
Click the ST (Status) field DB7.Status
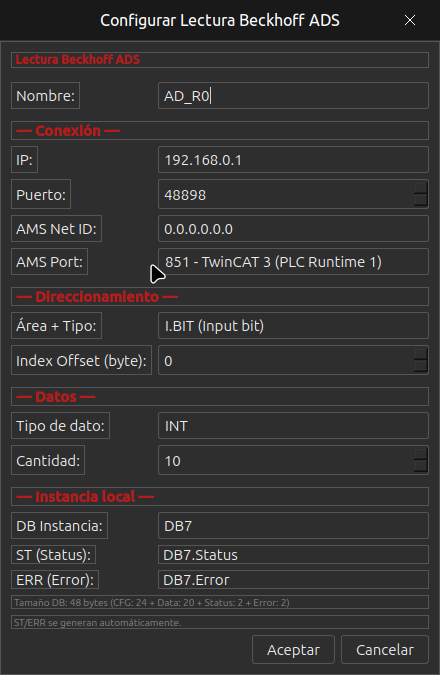click(293, 554)
